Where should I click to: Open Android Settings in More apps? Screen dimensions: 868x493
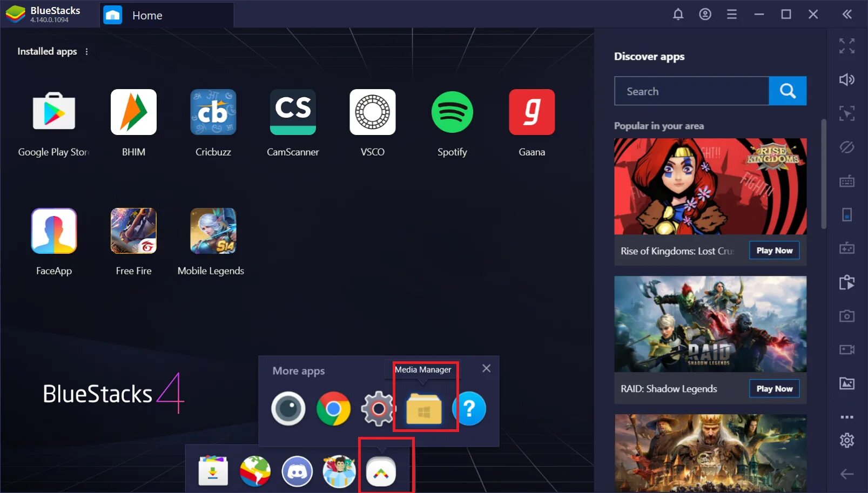click(x=378, y=409)
